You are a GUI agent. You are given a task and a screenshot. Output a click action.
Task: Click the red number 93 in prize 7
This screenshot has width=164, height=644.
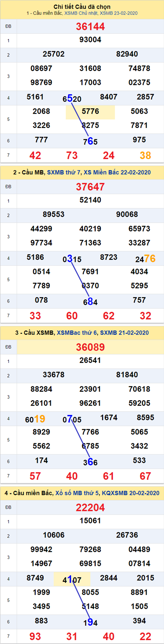click(x=35, y=636)
